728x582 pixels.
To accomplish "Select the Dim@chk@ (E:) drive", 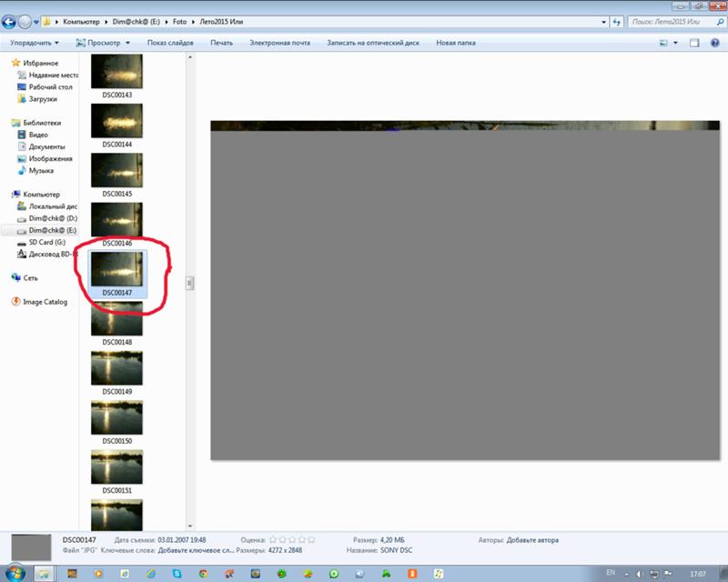I will click(x=47, y=230).
